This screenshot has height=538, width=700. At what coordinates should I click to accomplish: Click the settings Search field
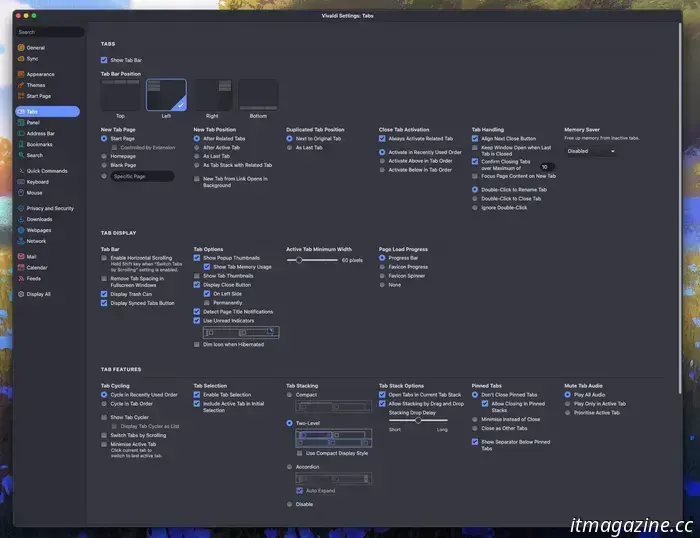click(x=50, y=32)
